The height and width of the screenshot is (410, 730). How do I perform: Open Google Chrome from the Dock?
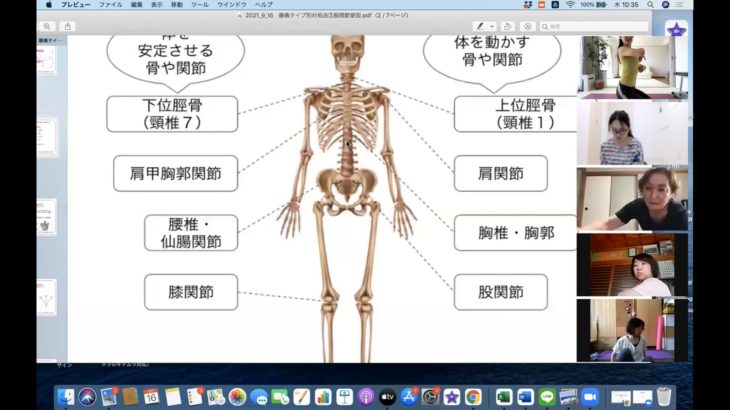473,397
